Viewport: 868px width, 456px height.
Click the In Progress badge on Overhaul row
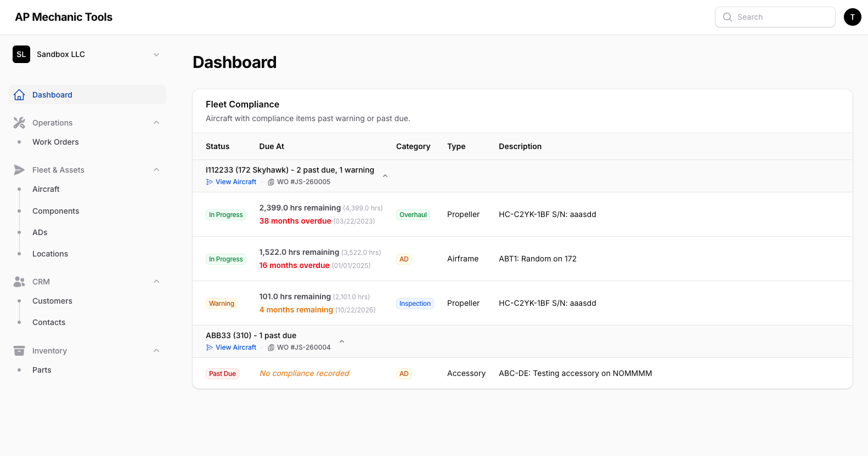click(226, 215)
